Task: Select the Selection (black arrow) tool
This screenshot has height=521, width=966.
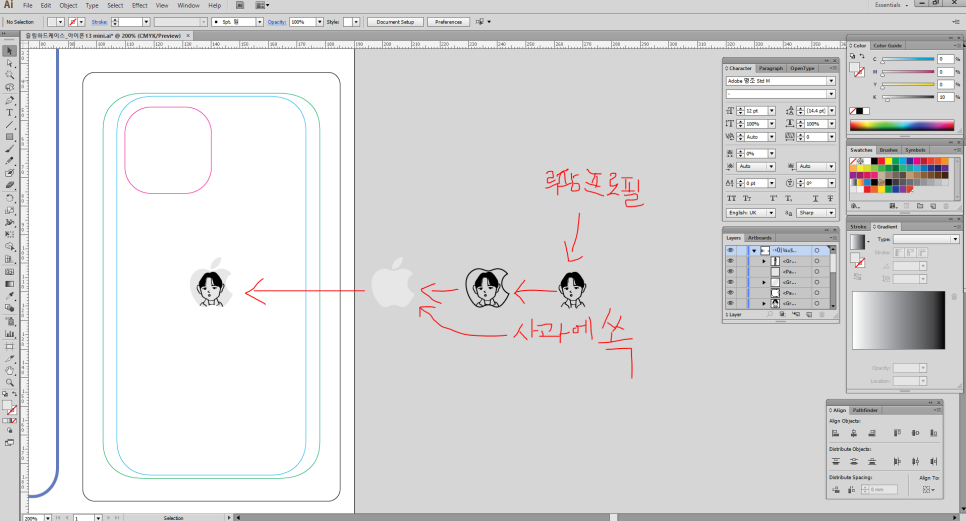Action: point(9,51)
